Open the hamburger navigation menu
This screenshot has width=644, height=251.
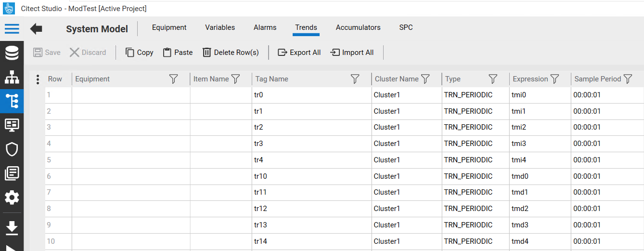point(12,29)
